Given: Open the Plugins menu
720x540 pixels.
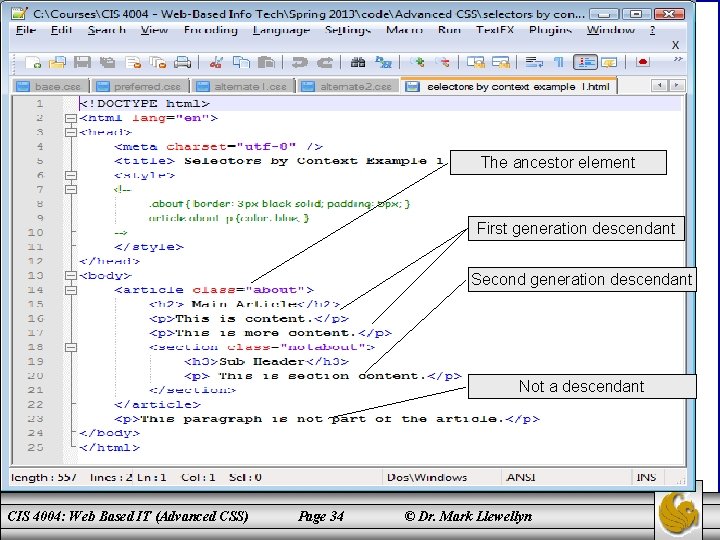Looking at the screenshot, I should 550,30.
